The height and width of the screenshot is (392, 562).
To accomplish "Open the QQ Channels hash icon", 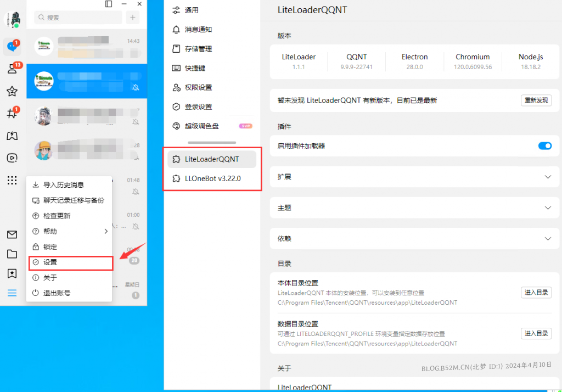I will (12, 114).
